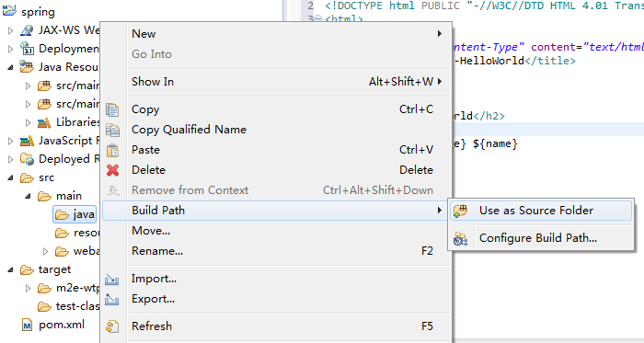Screen dimensions: 644x343
Task: Click the JAX-WS Web Services icon
Action: pos(27,30)
